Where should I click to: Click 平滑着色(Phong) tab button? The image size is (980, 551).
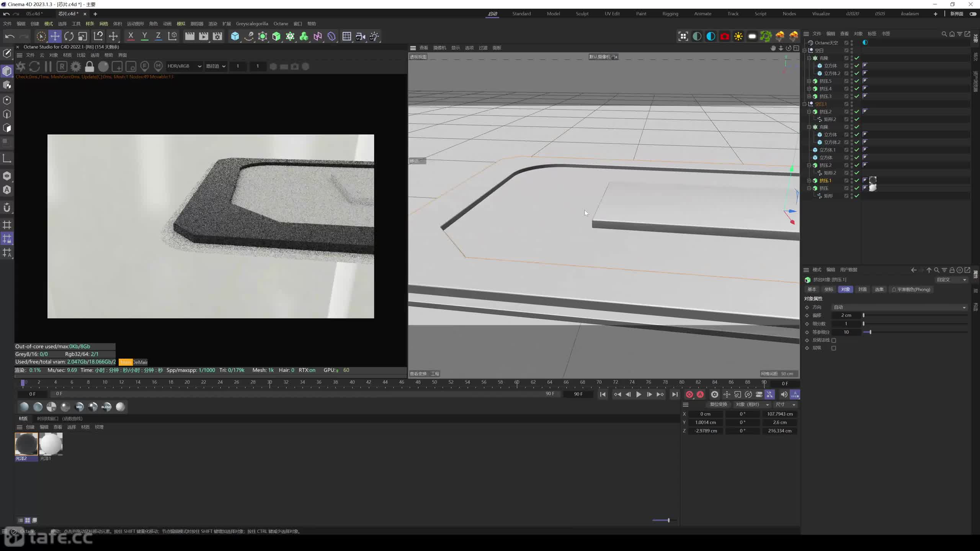click(x=911, y=290)
